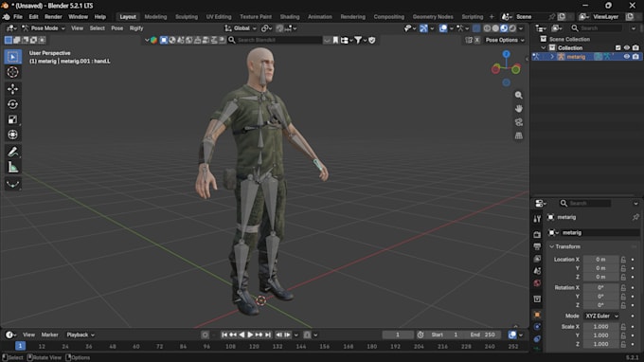Switch to wireframe viewport shading

point(487,28)
